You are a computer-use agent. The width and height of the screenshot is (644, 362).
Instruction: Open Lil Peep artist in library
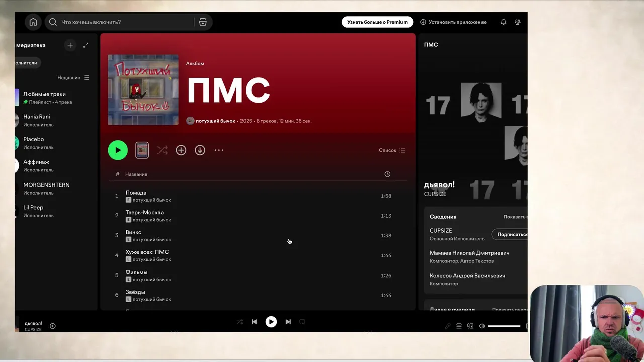pyautogui.click(x=55, y=211)
